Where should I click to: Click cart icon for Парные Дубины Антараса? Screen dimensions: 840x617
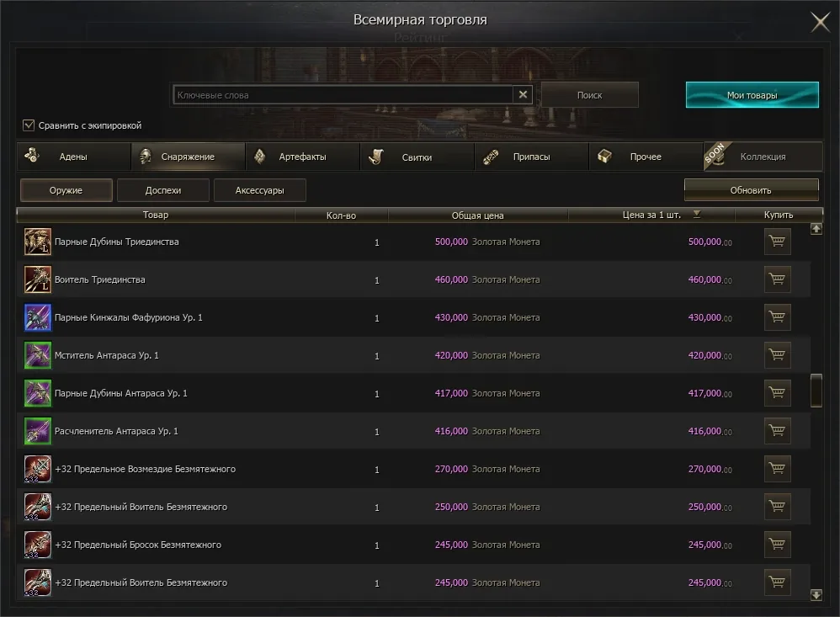[777, 393]
